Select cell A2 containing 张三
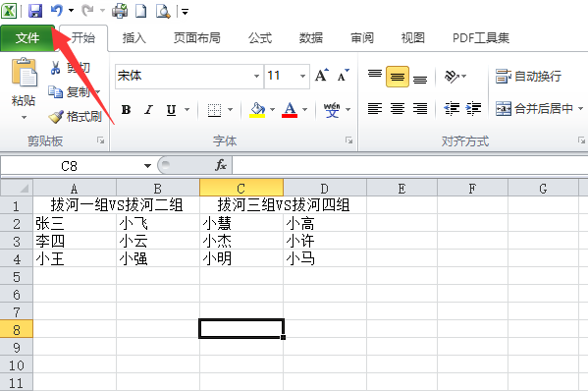Screen dimensions: 588x391 click(x=75, y=223)
